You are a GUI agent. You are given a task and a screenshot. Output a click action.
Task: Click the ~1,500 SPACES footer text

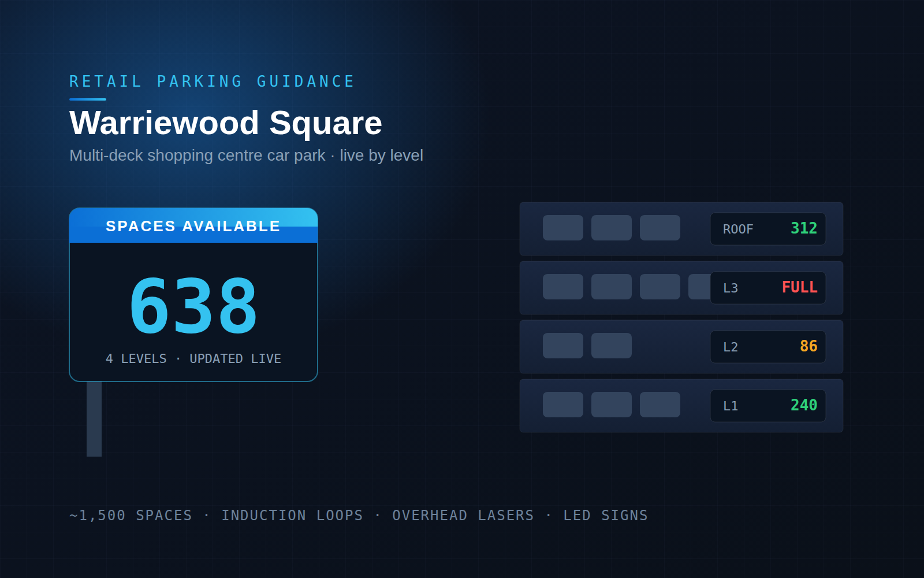[x=131, y=516]
